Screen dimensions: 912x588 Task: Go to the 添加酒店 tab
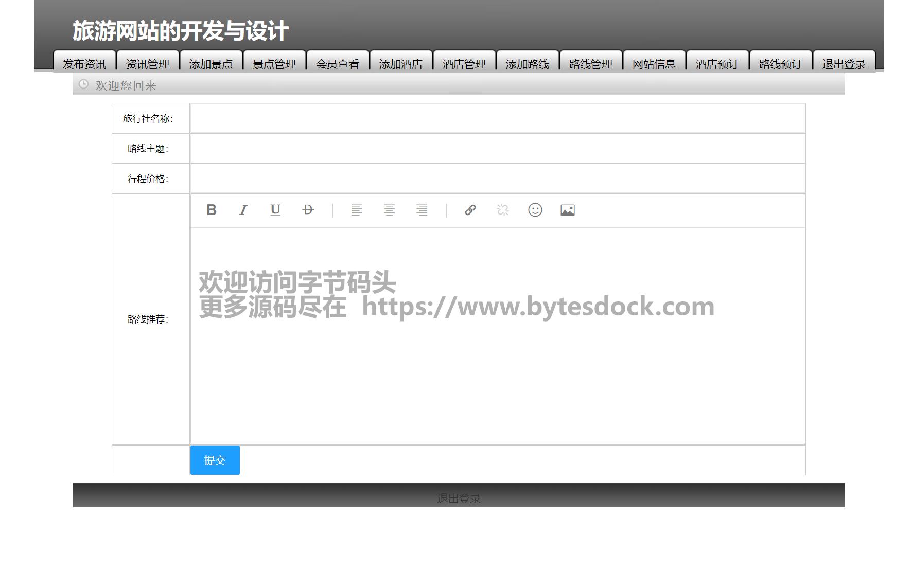point(401,63)
